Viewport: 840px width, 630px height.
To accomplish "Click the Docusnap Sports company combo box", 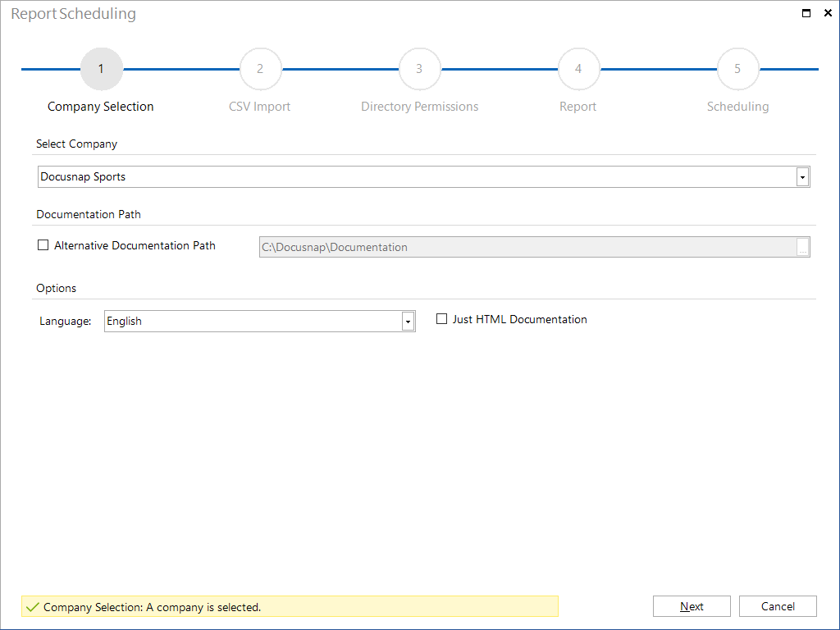I will tap(424, 177).
